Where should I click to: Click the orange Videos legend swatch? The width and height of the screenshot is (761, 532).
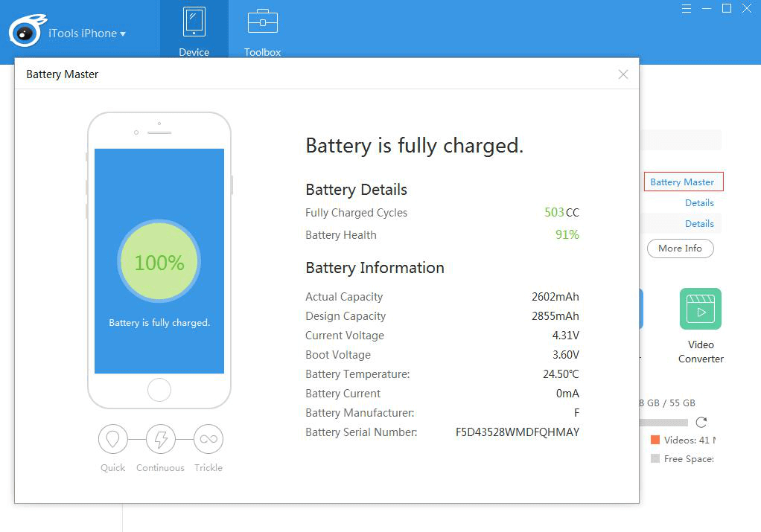click(655, 440)
